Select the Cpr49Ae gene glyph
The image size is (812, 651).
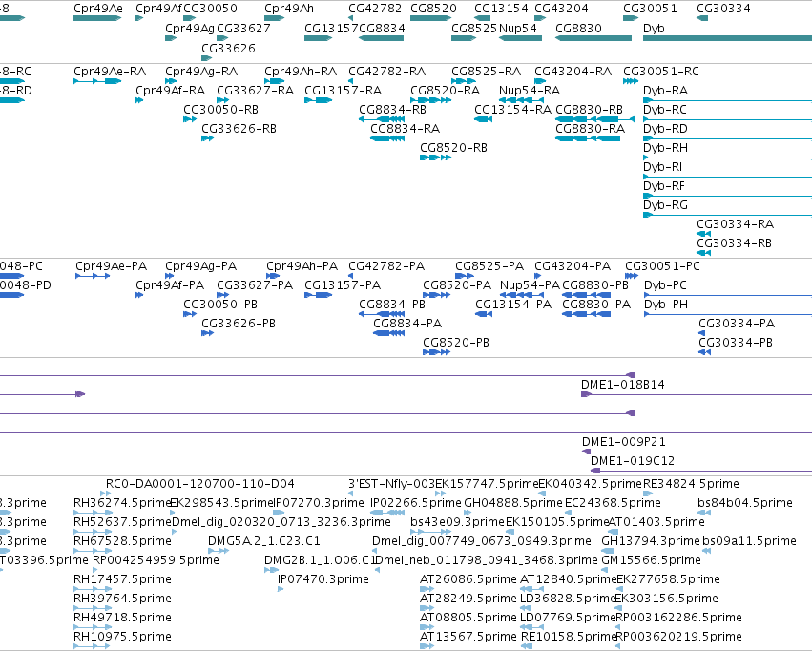(x=97, y=18)
